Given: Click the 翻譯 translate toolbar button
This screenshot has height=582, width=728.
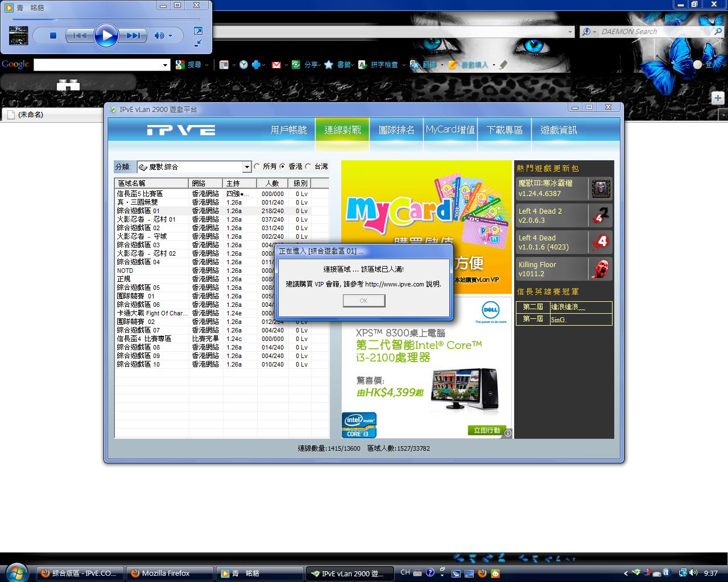Looking at the screenshot, I should coord(423,65).
